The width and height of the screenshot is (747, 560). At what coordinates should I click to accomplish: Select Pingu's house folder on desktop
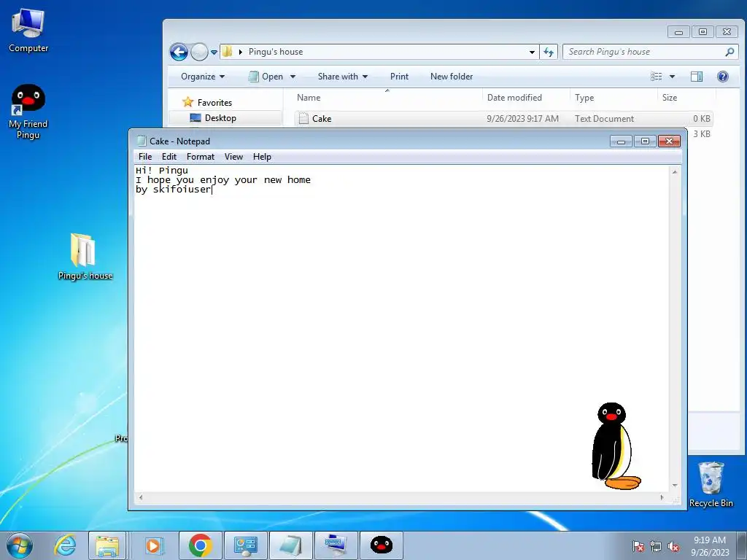tap(85, 256)
